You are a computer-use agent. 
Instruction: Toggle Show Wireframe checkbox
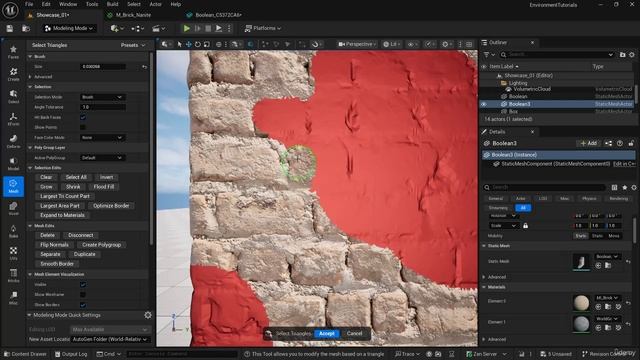[x=83, y=295]
